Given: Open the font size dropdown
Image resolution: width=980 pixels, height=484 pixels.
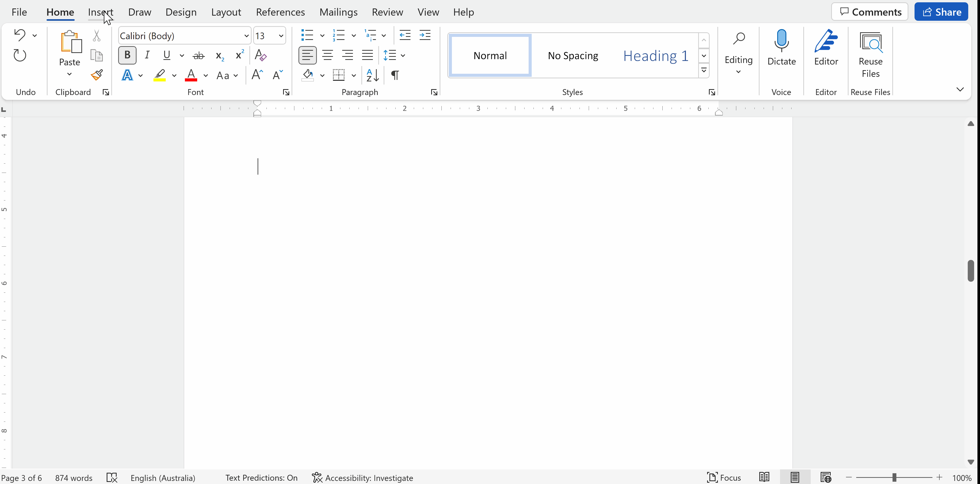Looking at the screenshot, I should 281,36.
